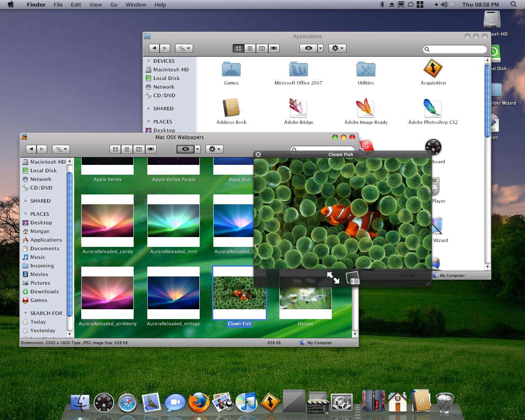The image size is (525, 420).
Task: Open Documents in the Wallpapers window sidebar
Action: coord(45,249)
